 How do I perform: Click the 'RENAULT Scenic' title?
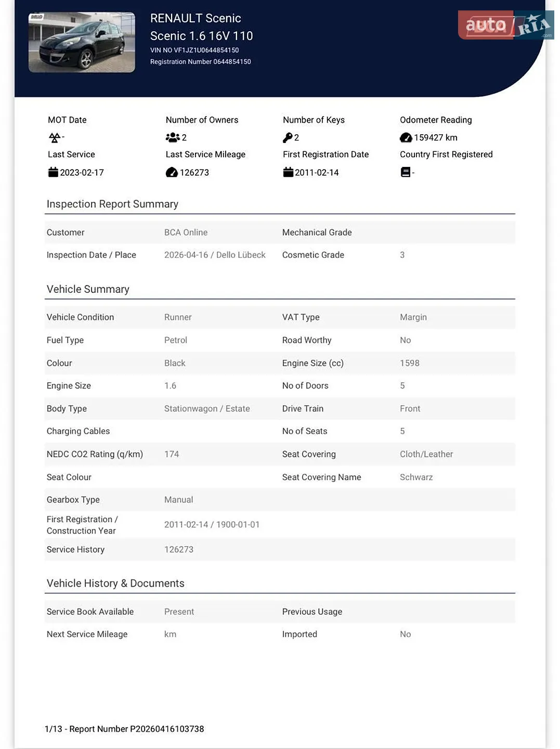coord(196,18)
